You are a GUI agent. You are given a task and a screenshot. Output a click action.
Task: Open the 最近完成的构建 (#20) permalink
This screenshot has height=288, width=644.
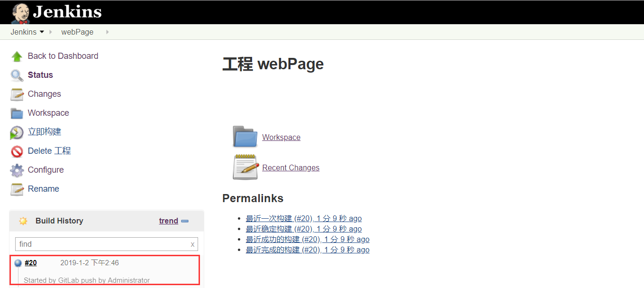click(308, 250)
